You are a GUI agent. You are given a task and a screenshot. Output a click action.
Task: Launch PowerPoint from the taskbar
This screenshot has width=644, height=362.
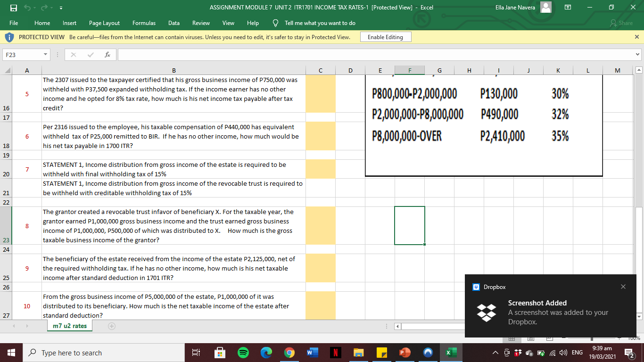coord(405,353)
